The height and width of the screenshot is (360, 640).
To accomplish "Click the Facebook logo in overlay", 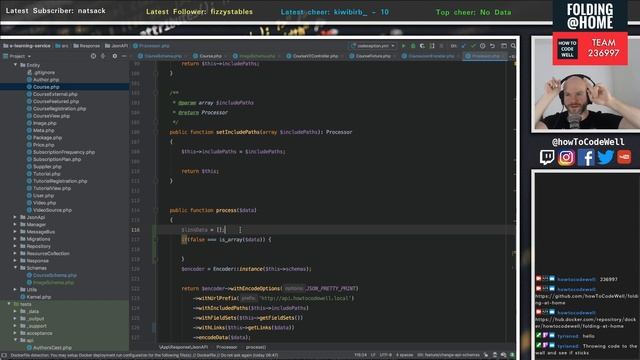I will coord(586,157).
